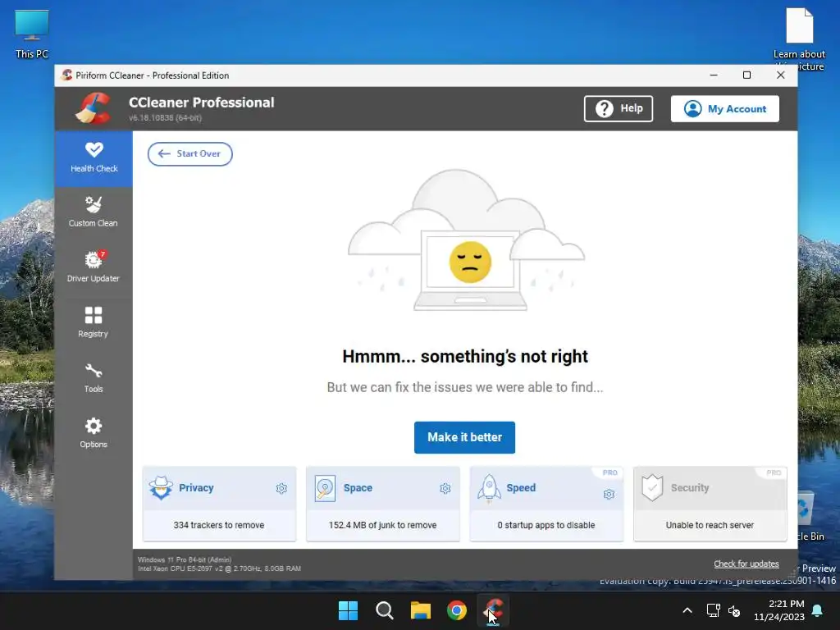Open Speed card settings gear
Screen dimensions: 840x630
point(609,494)
